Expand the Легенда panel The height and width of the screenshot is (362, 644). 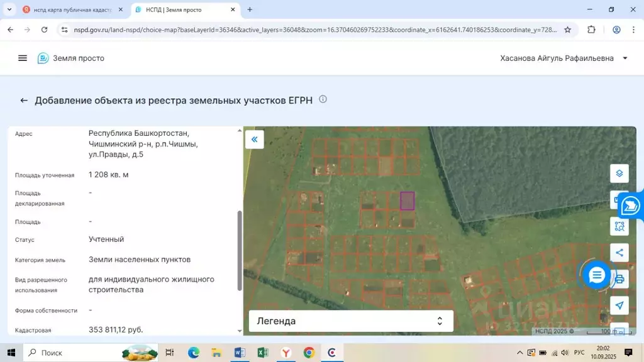pos(351,321)
